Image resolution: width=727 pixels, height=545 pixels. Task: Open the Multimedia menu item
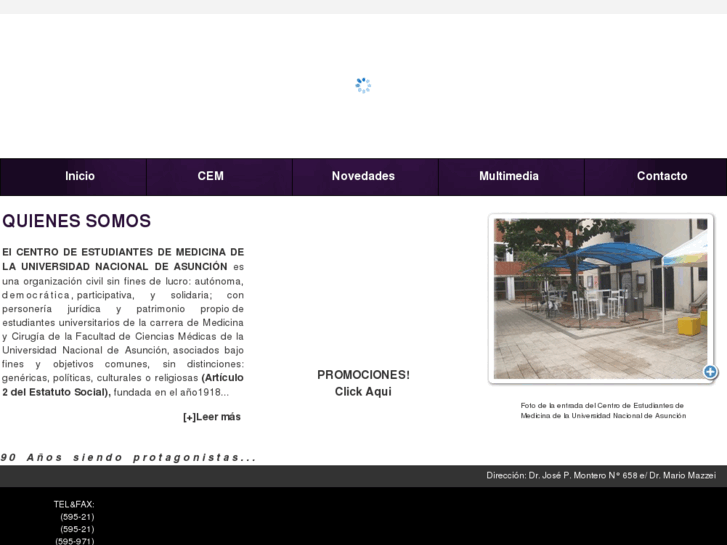coord(509,176)
